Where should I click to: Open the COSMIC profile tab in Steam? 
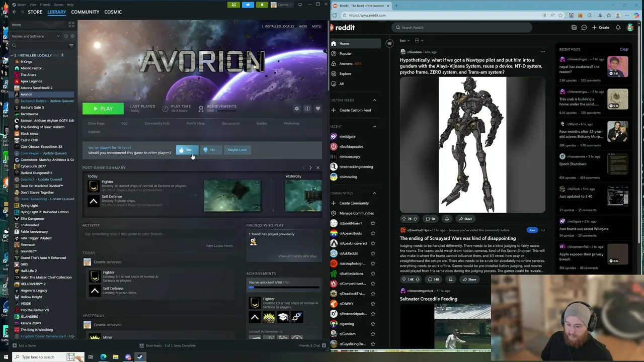pyautogui.click(x=113, y=12)
